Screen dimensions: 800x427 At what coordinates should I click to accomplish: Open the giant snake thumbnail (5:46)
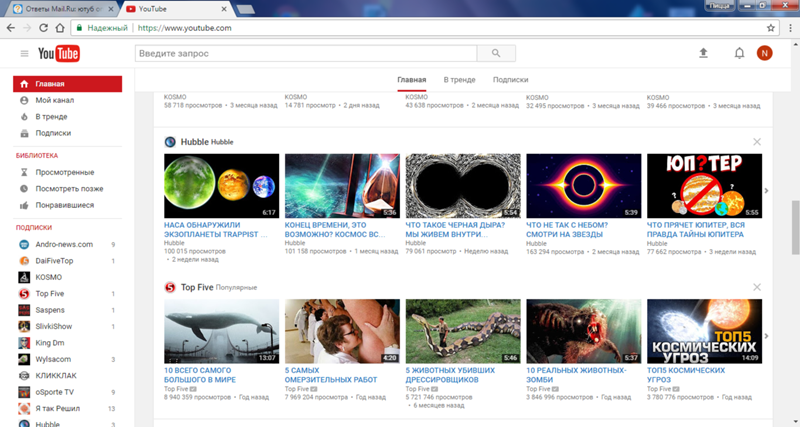pos(463,331)
